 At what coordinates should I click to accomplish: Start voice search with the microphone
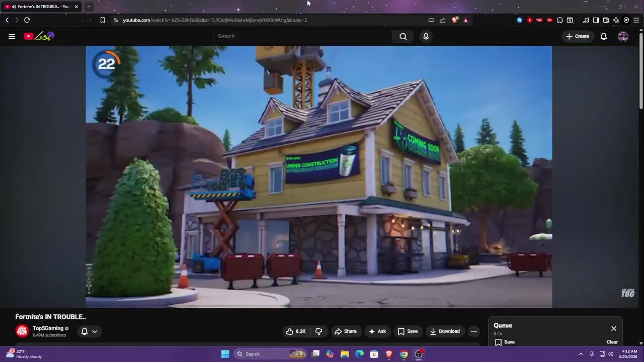[x=426, y=36]
